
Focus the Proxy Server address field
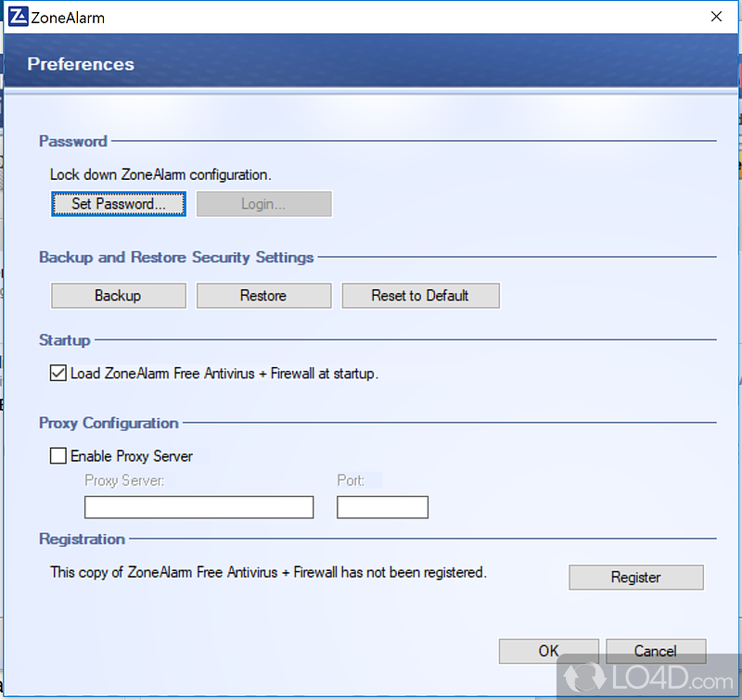coord(198,507)
